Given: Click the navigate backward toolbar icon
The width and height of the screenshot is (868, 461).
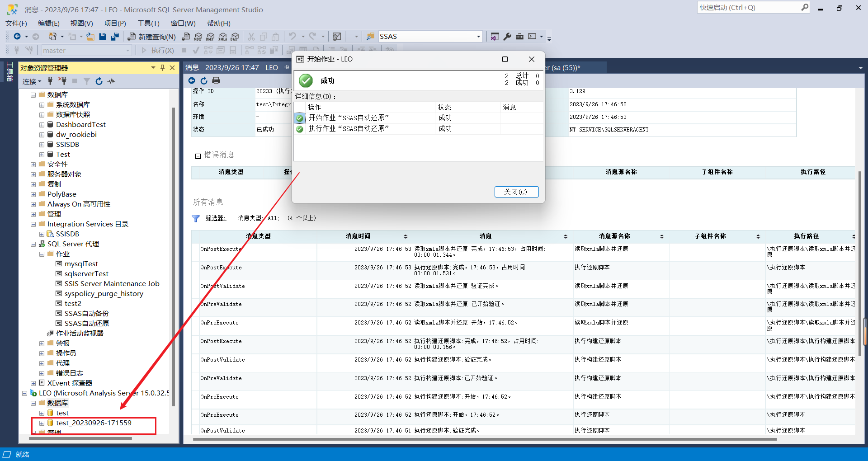Looking at the screenshot, I should 17,37.
